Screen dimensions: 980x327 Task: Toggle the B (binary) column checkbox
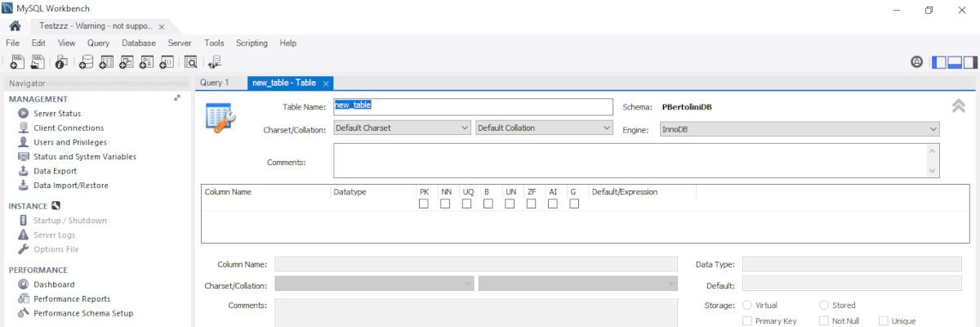point(488,204)
